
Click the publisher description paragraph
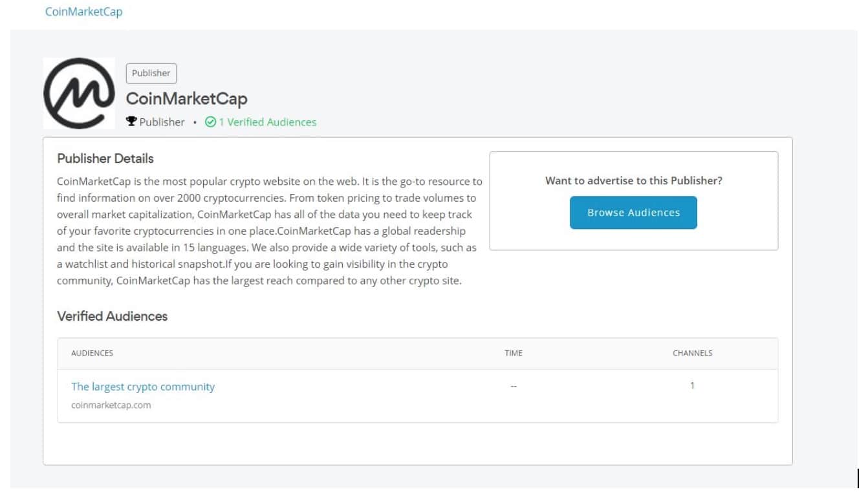pos(269,231)
